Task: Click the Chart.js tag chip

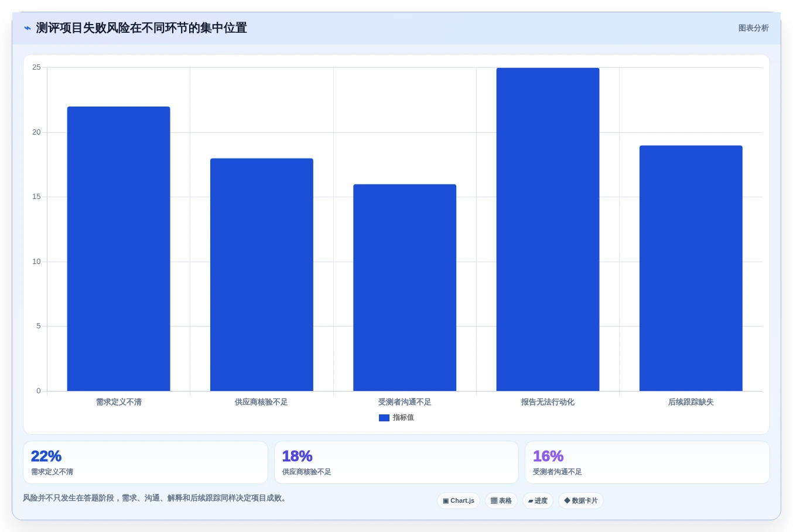Action: pyautogui.click(x=459, y=501)
